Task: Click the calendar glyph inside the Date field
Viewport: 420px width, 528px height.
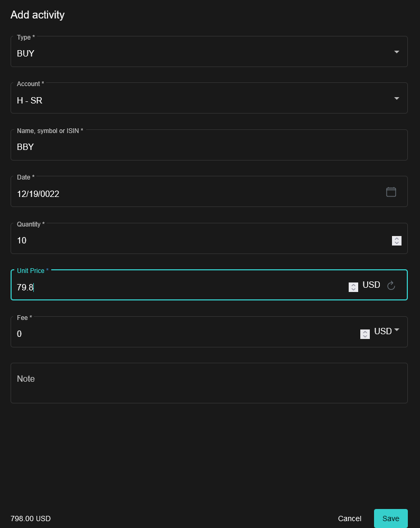Action: pos(391,192)
